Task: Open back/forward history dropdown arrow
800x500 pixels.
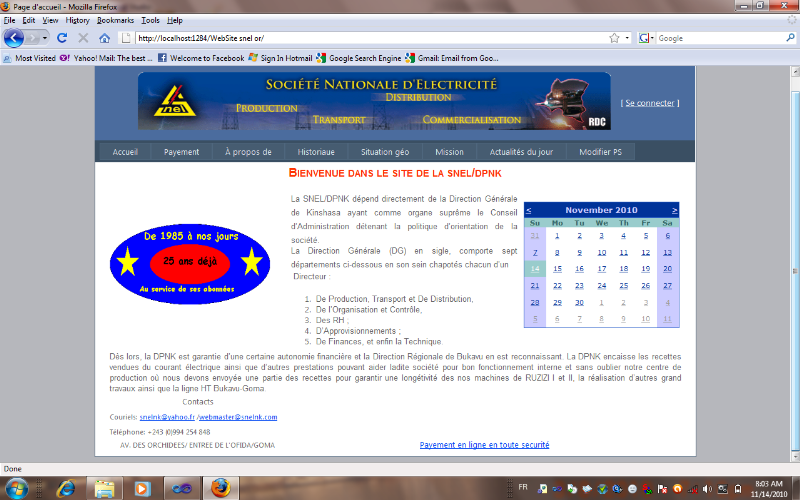Action: click(x=45, y=38)
